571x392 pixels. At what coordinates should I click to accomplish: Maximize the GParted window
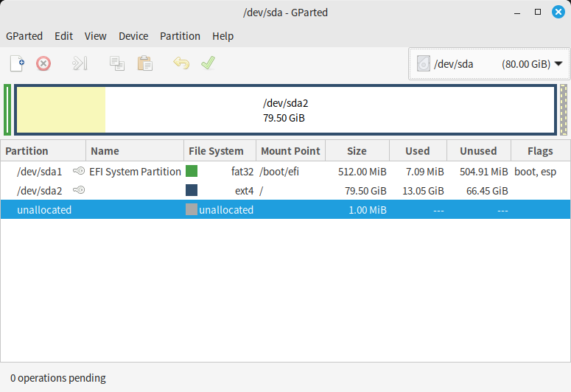coord(538,12)
